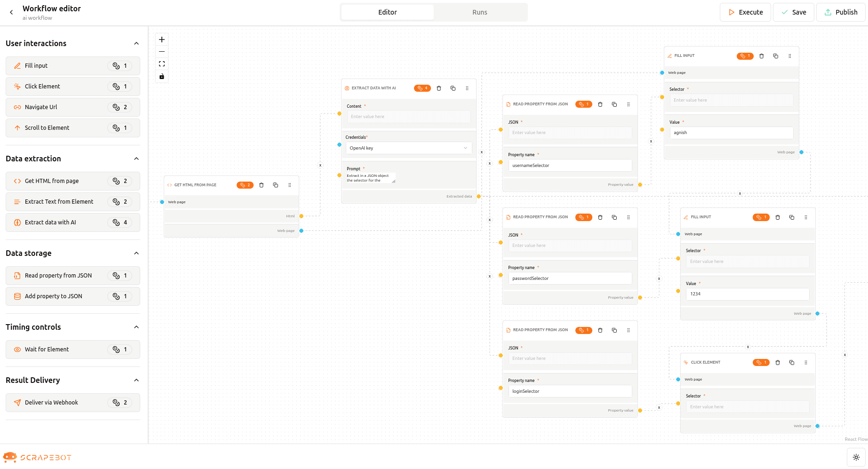Image resolution: width=868 pixels, height=469 pixels.
Task: Fit the workflow to view
Action: pyautogui.click(x=162, y=64)
